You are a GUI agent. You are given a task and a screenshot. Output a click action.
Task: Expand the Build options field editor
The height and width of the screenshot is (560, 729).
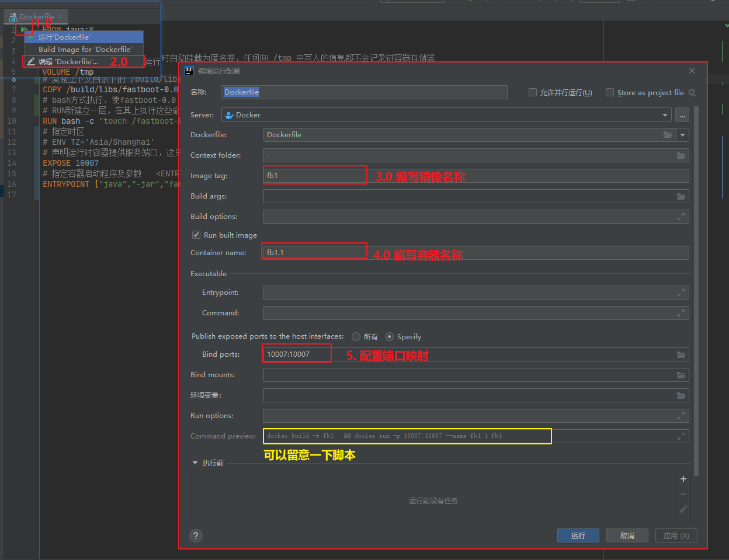click(681, 217)
